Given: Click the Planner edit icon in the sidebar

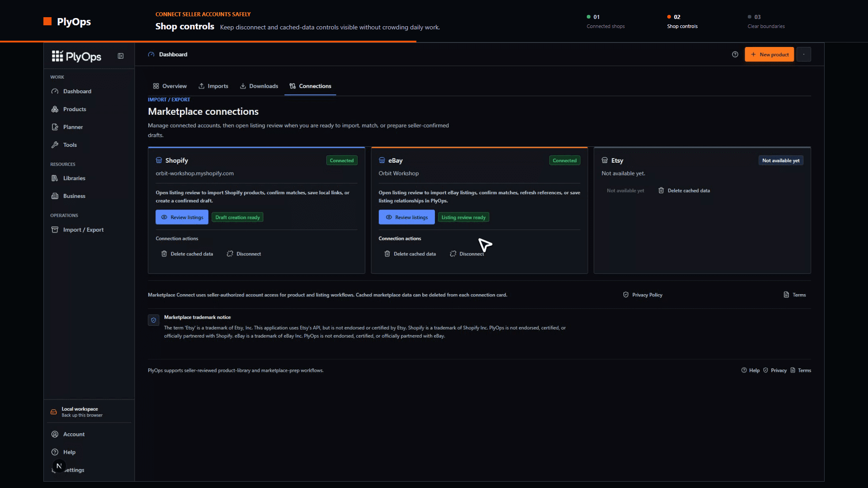Looking at the screenshot, I should tap(55, 127).
